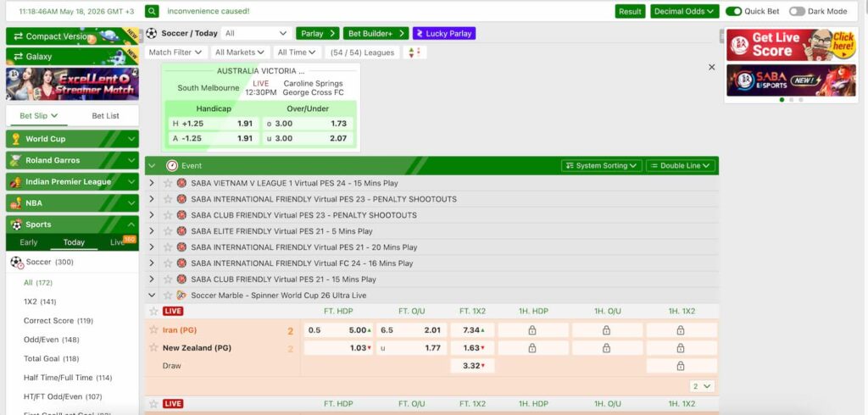Switch to the Live tab

(x=117, y=242)
